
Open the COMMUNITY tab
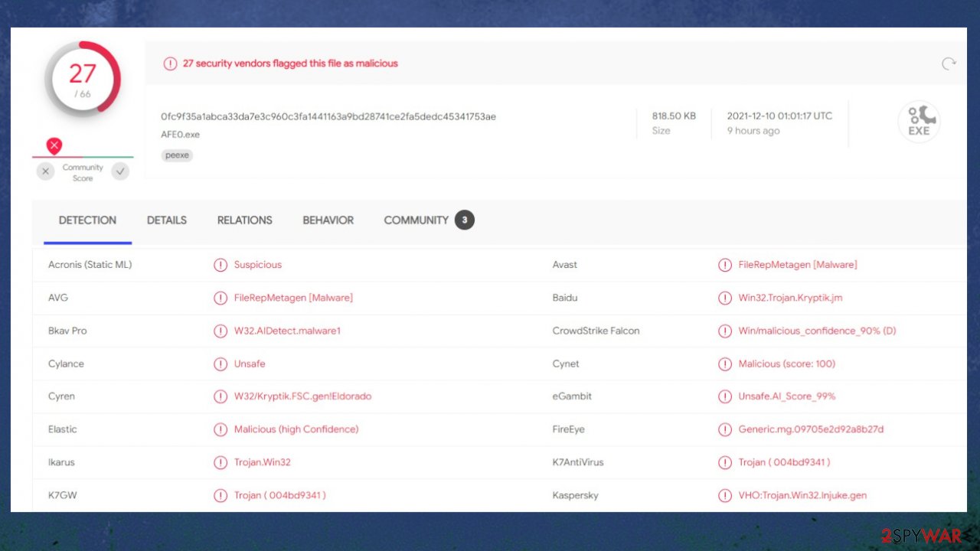(x=416, y=220)
